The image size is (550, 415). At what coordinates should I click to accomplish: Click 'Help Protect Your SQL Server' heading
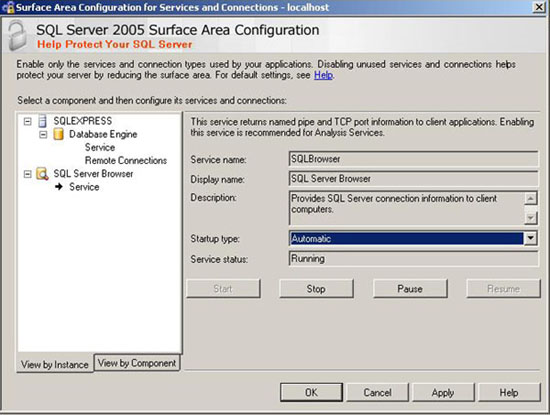[115, 45]
